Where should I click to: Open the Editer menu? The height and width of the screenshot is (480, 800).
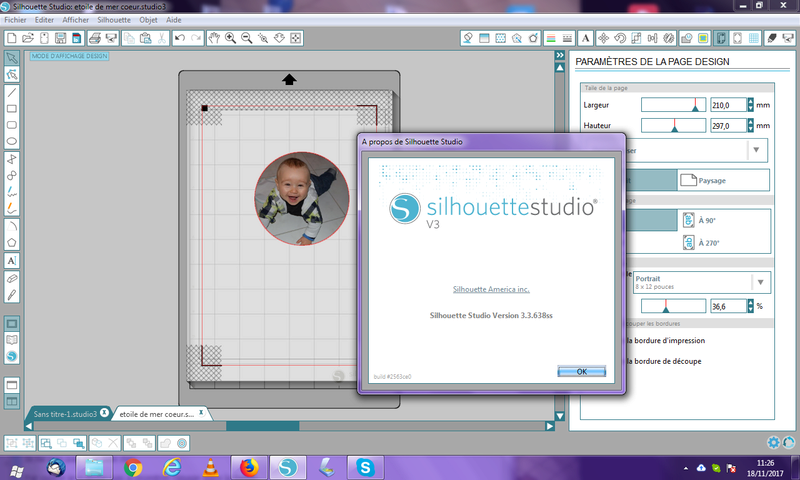point(44,20)
